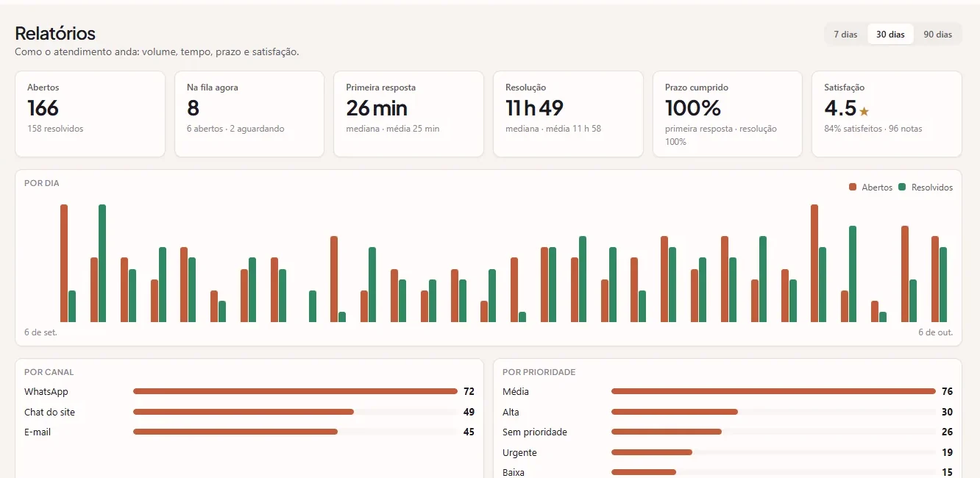The height and width of the screenshot is (478, 980).
Task: Click the gold star beside 4.5
Action: point(864,112)
